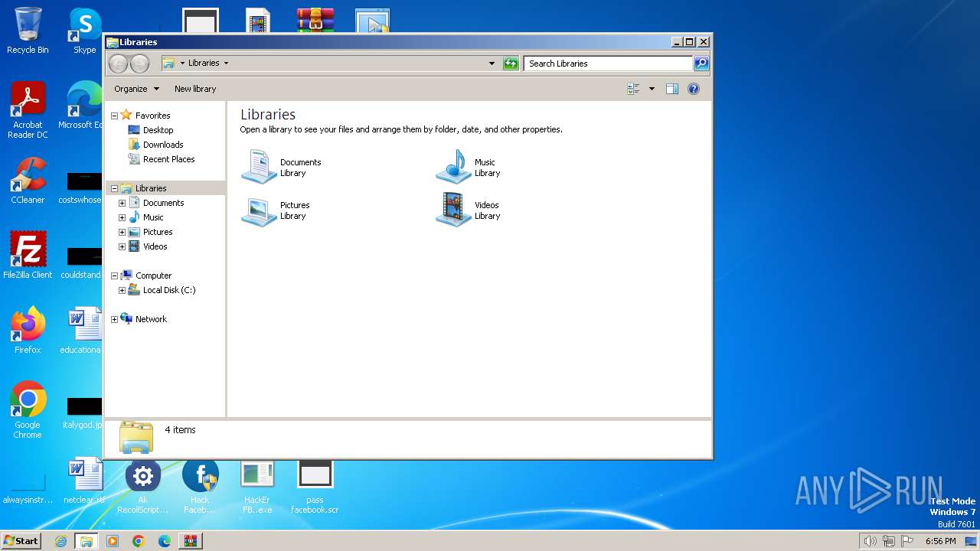
Task: Click the volume speaker tray icon
Action: tap(871, 541)
